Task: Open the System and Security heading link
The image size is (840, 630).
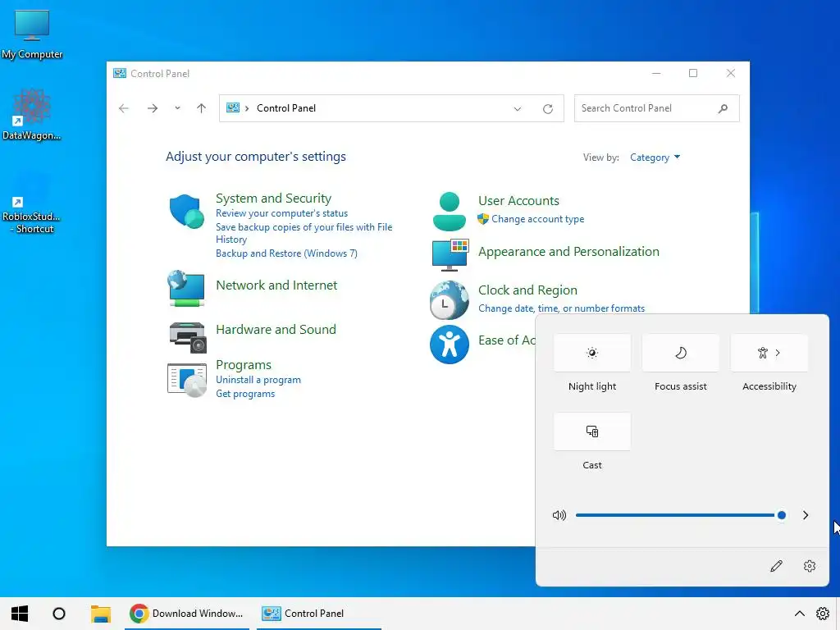Action: coord(273,199)
